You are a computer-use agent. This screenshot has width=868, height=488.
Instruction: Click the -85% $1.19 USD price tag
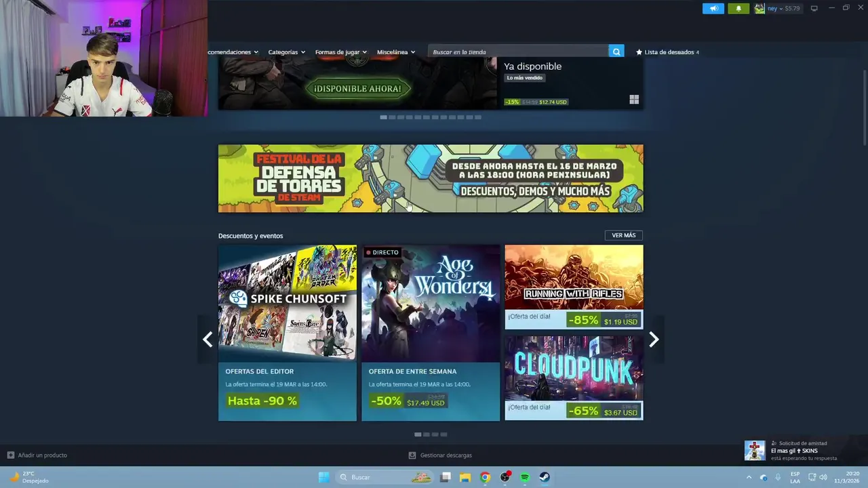tap(604, 320)
